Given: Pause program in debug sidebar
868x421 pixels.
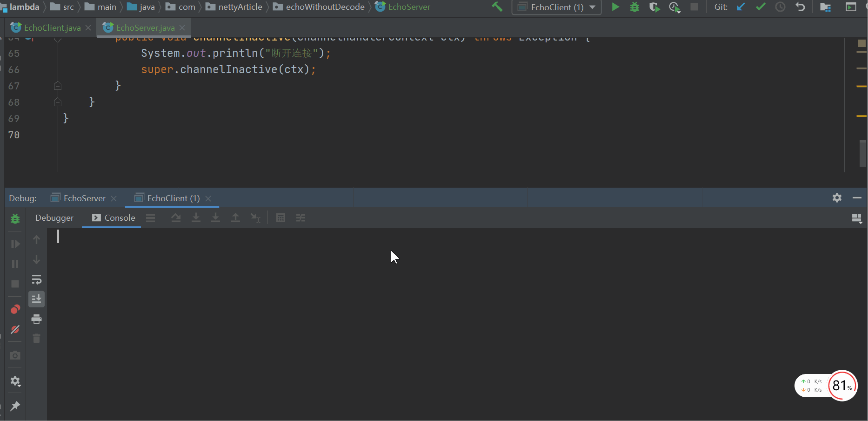Looking at the screenshot, I should pyautogui.click(x=15, y=264).
